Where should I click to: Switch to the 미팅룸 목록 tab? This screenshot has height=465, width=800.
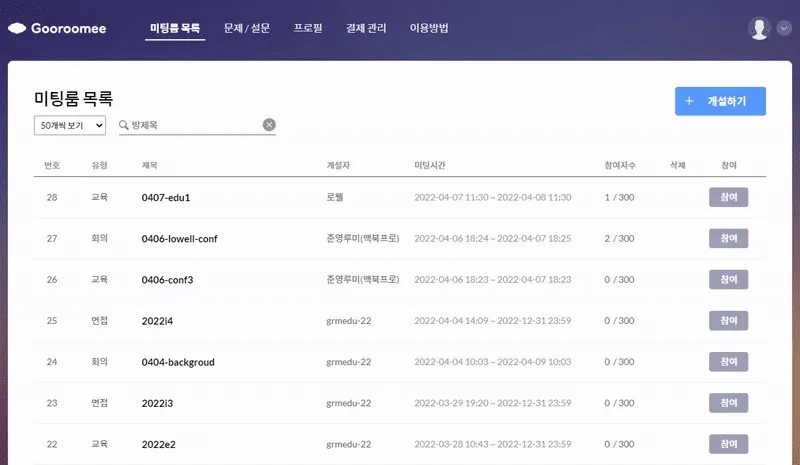[x=175, y=28]
